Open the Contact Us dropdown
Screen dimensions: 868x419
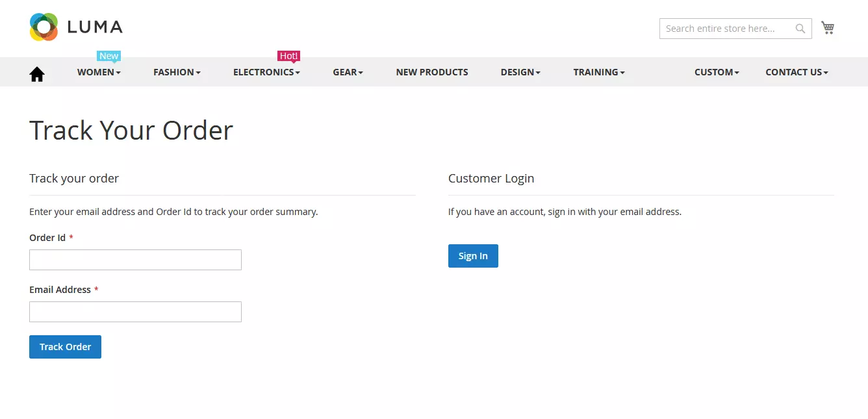click(x=797, y=72)
